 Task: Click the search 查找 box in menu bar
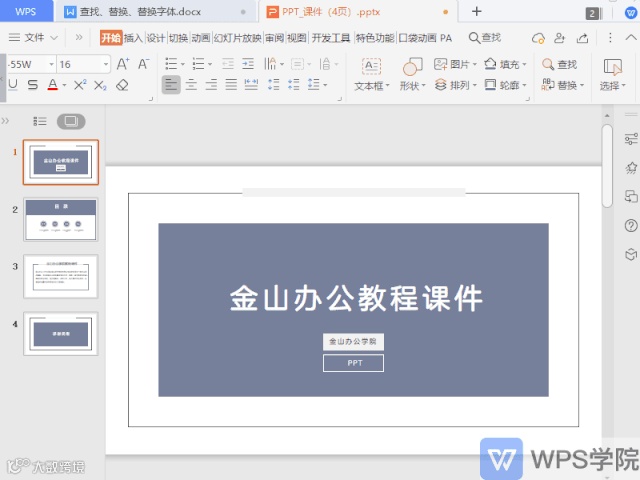pos(484,38)
